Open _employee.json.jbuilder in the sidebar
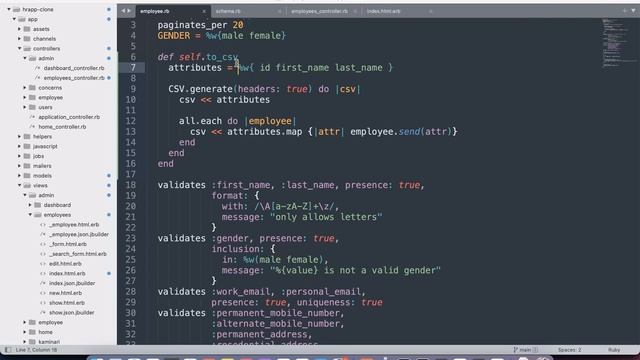640x360 pixels. coord(79,234)
